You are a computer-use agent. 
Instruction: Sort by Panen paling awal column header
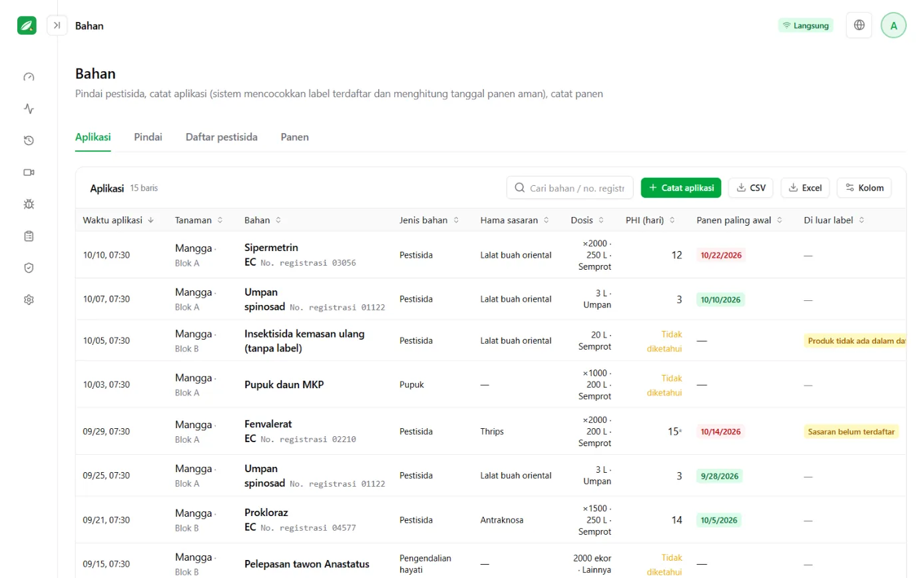(740, 220)
